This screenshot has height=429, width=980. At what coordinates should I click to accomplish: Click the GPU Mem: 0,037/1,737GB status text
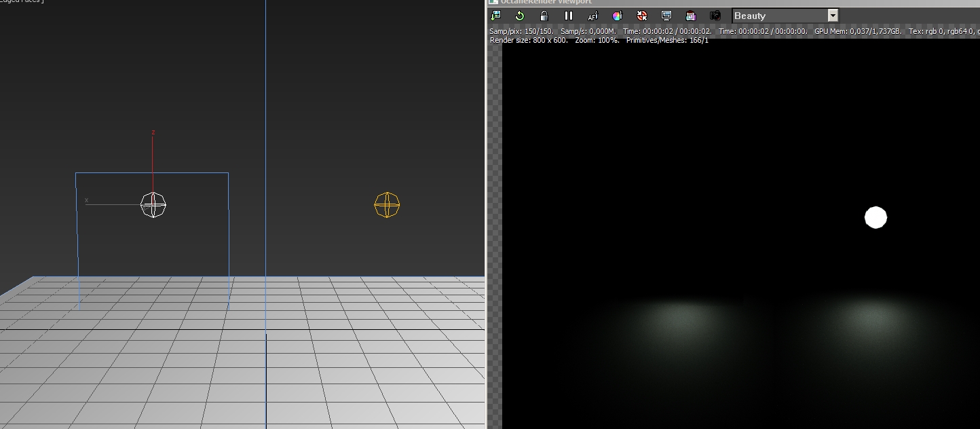858,31
